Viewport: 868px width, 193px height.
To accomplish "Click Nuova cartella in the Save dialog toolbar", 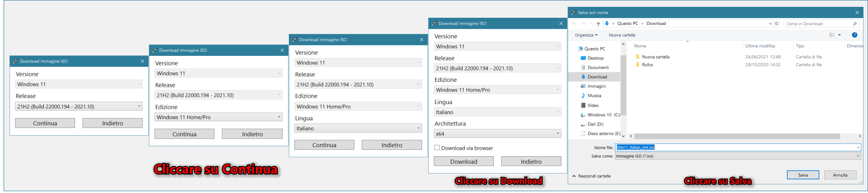I will tap(622, 35).
